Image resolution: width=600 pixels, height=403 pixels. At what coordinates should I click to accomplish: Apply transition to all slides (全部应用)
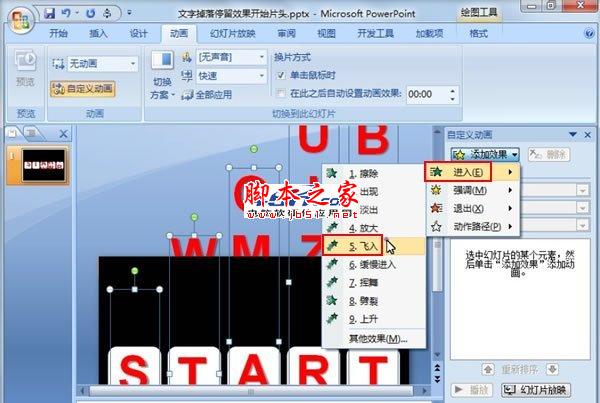pos(207,95)
